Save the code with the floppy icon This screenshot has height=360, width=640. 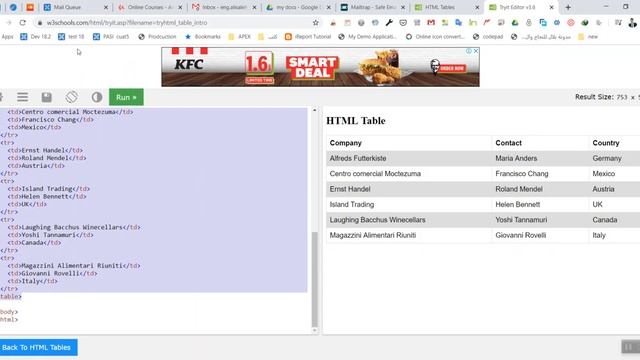point(47,97)
